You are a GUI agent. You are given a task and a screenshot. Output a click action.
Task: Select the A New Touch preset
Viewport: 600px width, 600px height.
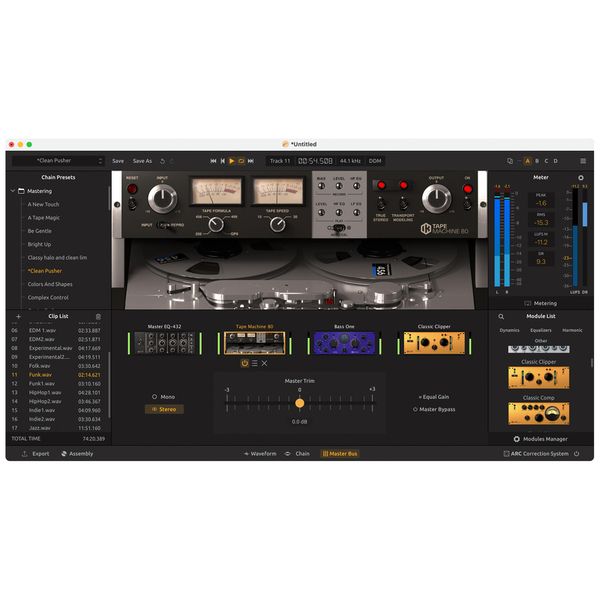tap(43, 204)
